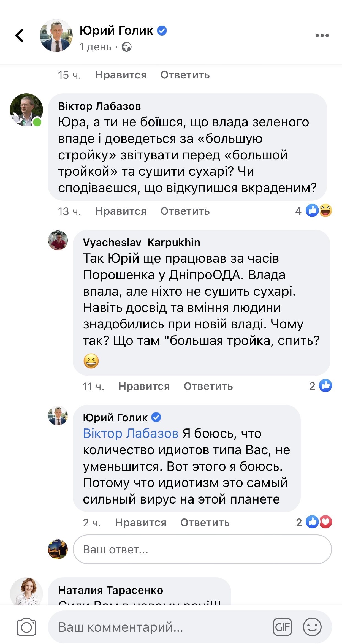342x644 pixels.
Task: Tap the camera icon to attach photo
Action: (x=26, y=627)
